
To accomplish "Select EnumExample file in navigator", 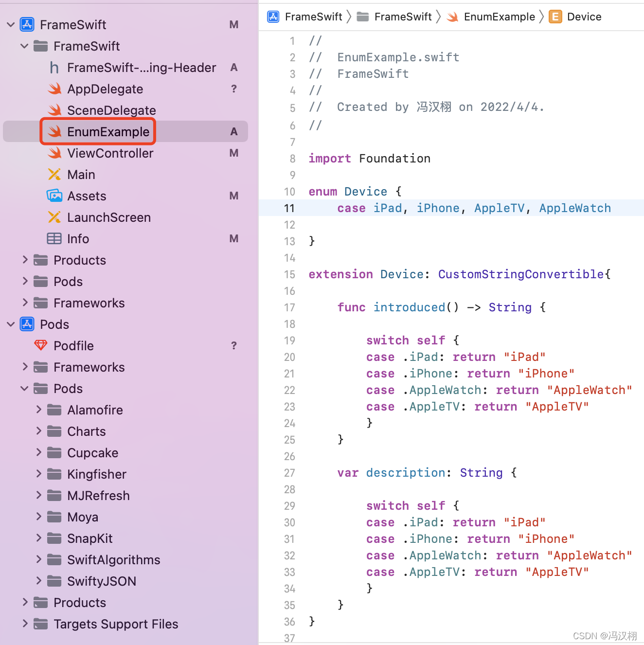I will pyautogui.click(x=125, y=131).
